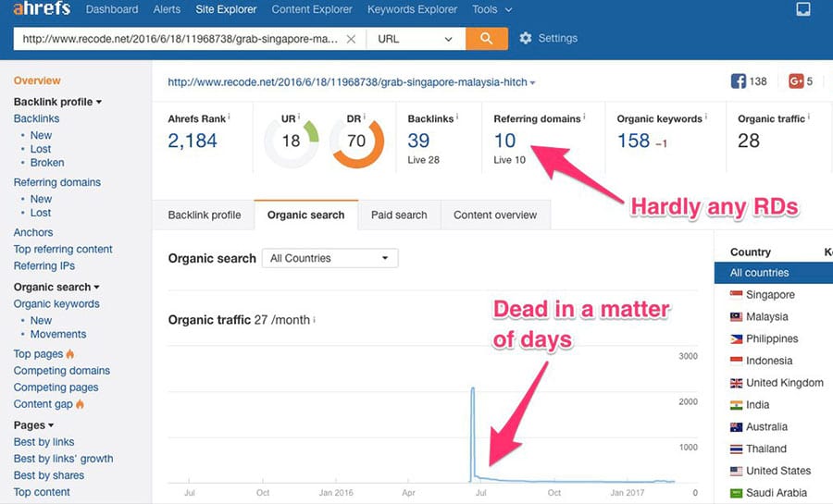The image size is (833, 504).
Task: Click the Backlinks count 39
Action: [x=418, y=141]
